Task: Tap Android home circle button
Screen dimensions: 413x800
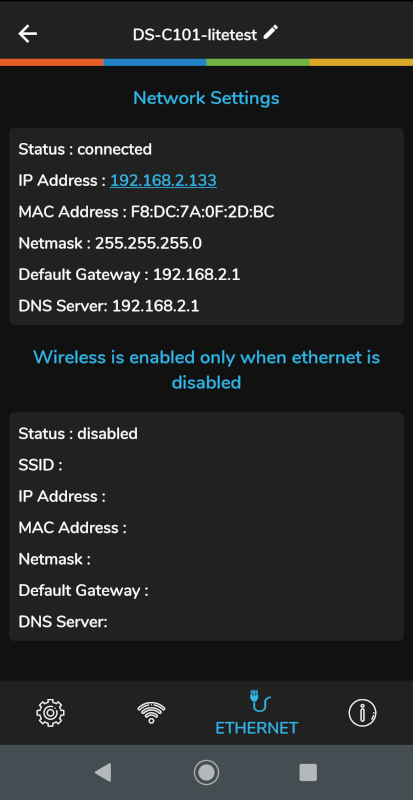Action: click(206, 772)
